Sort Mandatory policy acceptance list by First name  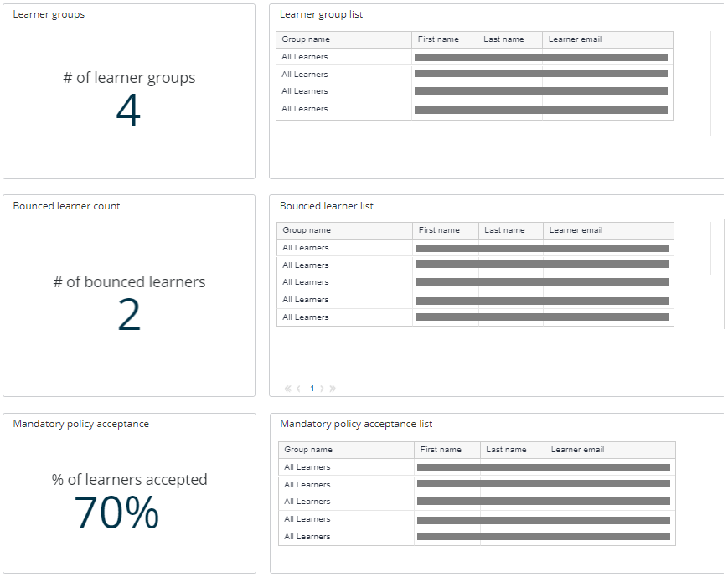(441, 450)
